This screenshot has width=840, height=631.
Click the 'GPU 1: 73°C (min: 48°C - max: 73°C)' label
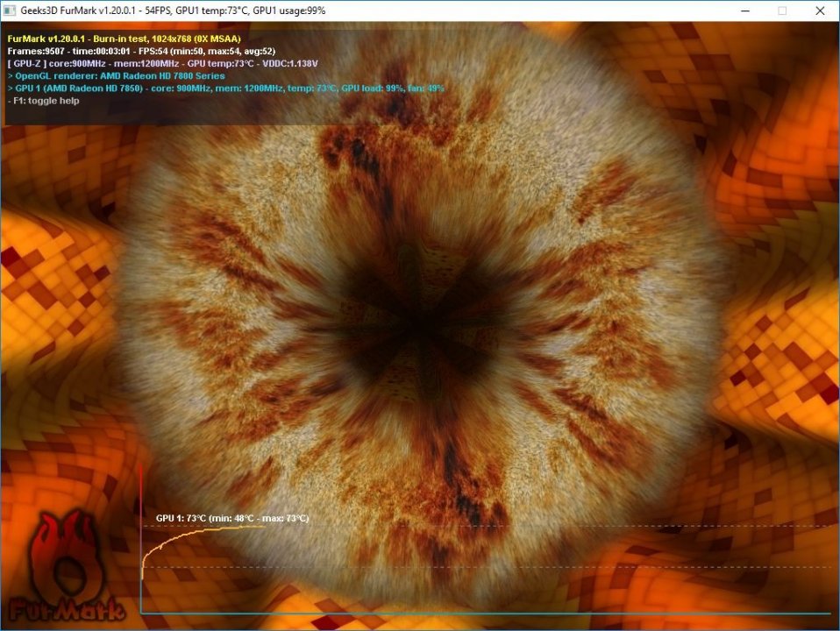232,518
